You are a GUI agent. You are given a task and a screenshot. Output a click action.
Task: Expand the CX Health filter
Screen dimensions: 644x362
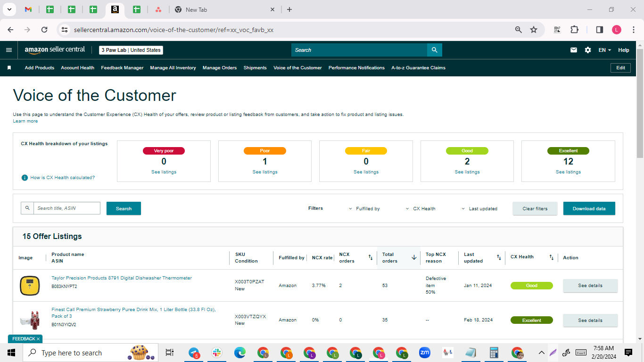[x=421, y=208]
